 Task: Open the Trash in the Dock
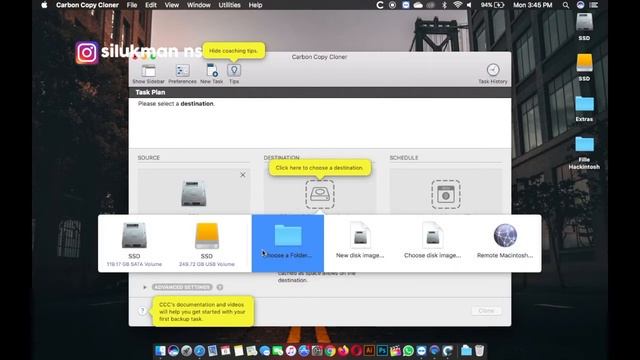point(480,351)
